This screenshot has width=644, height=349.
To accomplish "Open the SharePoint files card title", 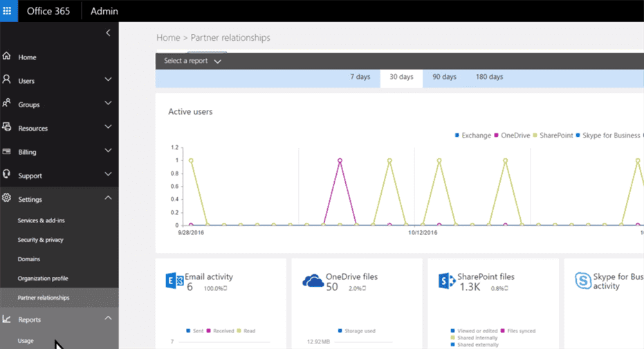I will (486, 277).
